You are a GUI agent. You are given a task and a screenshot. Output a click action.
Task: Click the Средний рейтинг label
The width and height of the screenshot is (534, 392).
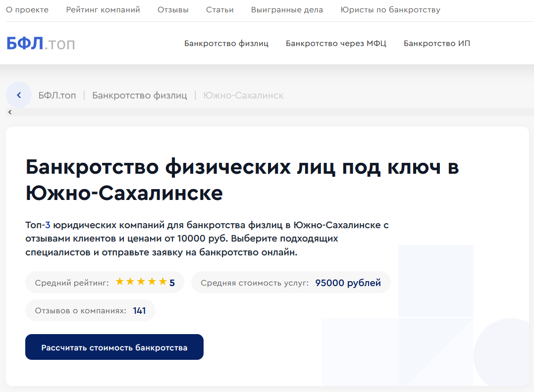click(x=72, y=283)
